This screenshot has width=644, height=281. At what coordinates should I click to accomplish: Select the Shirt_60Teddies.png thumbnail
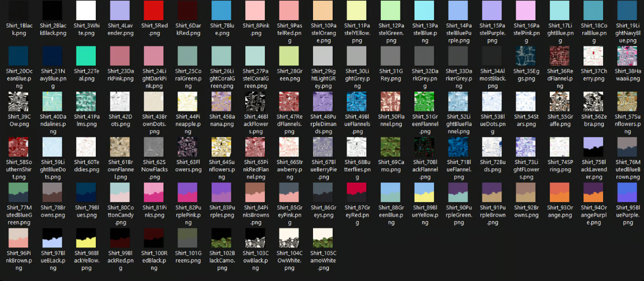87,148
